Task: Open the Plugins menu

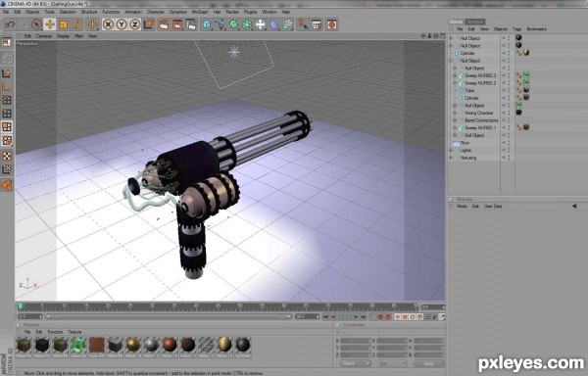Action: pos(250,12)
